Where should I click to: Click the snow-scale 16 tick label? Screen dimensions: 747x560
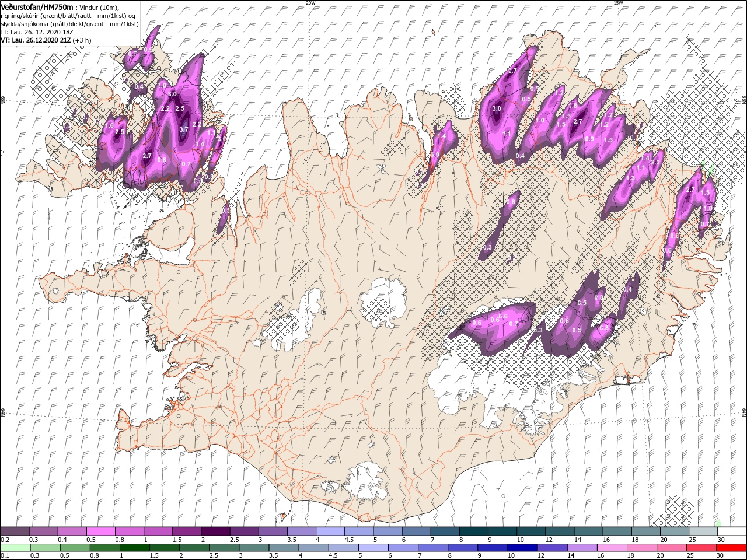tap(606, 540)
